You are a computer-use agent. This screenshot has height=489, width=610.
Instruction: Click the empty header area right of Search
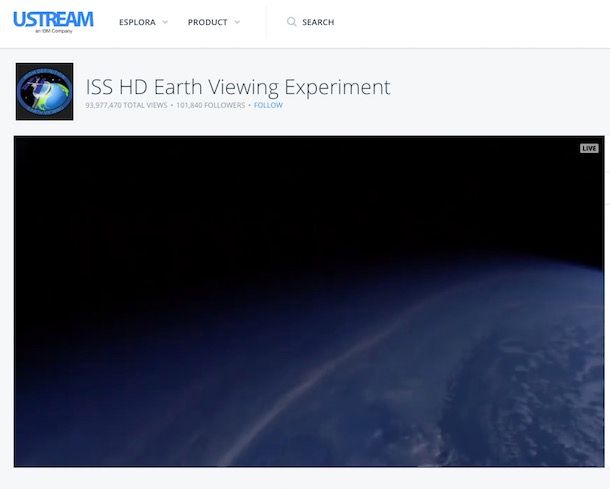click(480, 22)
